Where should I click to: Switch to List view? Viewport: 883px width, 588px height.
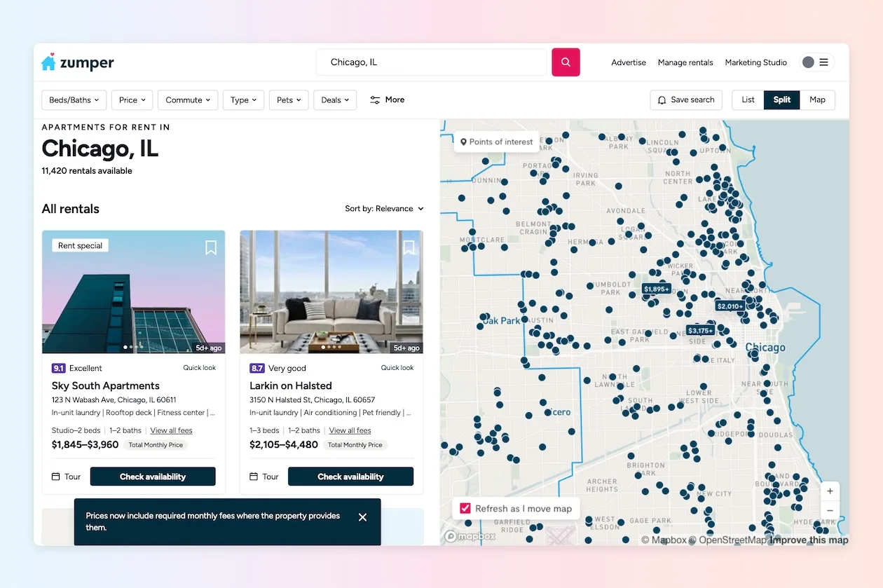tap(748, 100)
